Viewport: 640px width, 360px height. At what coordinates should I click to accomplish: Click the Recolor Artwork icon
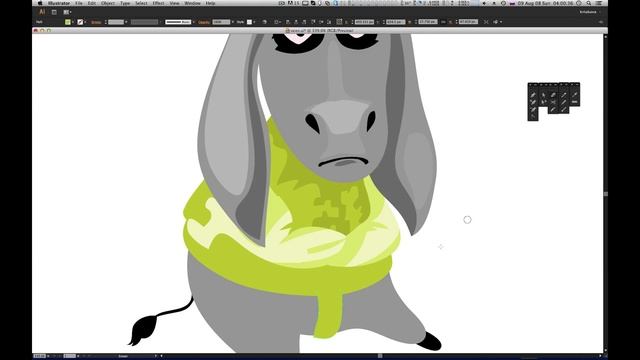(265, 22)
